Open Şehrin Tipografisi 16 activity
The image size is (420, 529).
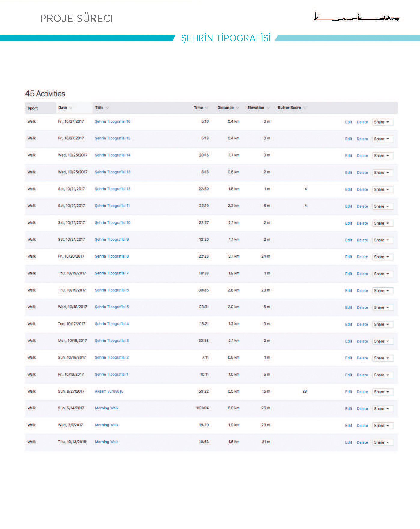(113, 121)
